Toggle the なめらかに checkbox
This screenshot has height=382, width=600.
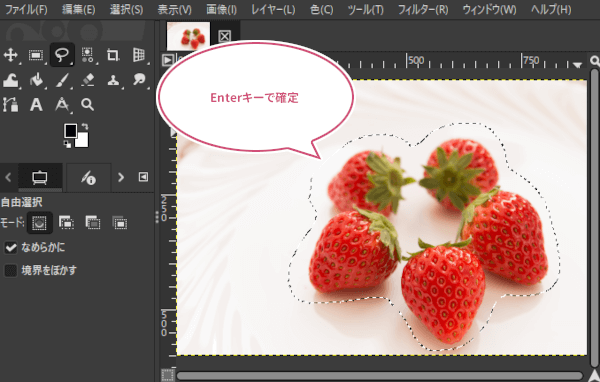click(x=10, y=248)
